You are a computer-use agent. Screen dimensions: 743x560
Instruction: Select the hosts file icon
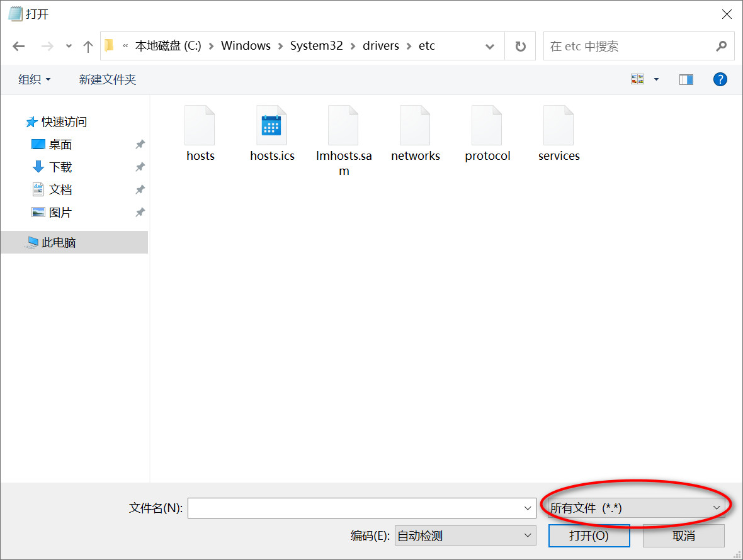click(x=200, y=125)
